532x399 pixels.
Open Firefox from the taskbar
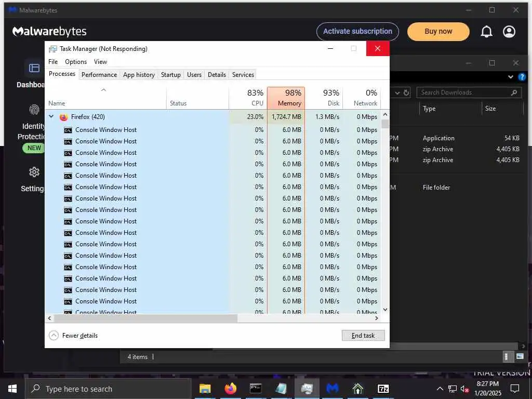point(230,389)
